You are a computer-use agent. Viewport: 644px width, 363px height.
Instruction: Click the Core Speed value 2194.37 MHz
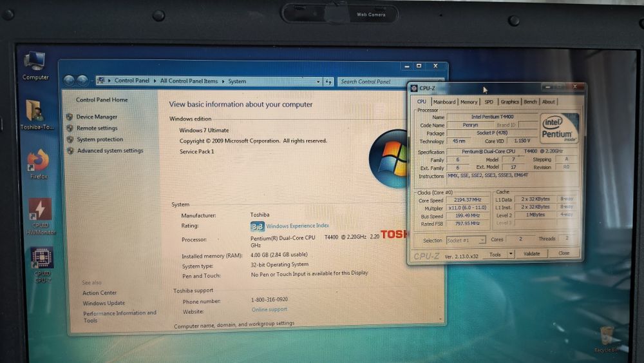tap(468, 200)
